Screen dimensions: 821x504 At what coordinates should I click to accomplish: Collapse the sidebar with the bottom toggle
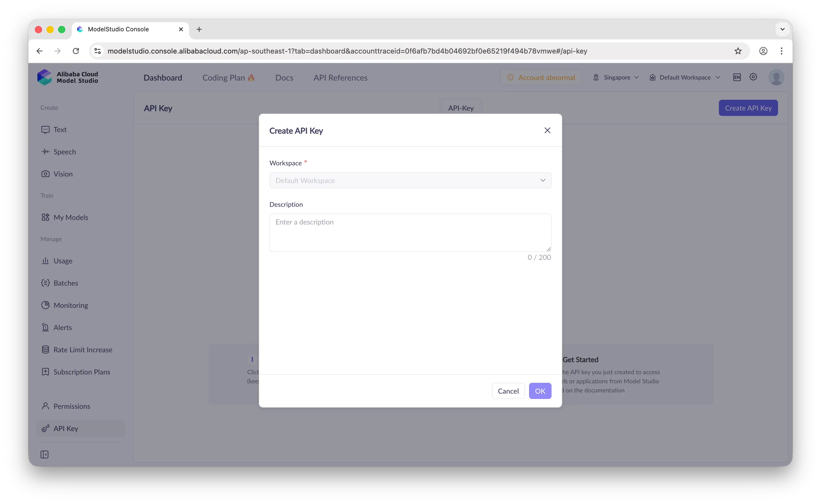tap(45, 454)
